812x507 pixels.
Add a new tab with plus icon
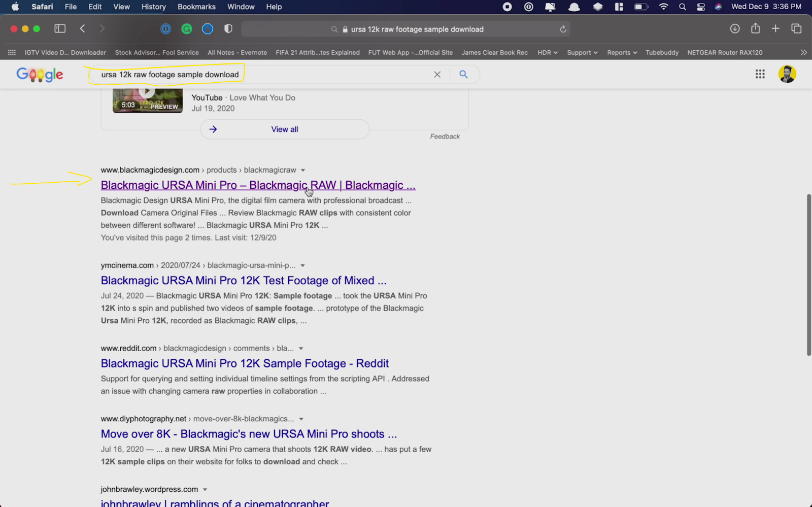coord(775,29)
